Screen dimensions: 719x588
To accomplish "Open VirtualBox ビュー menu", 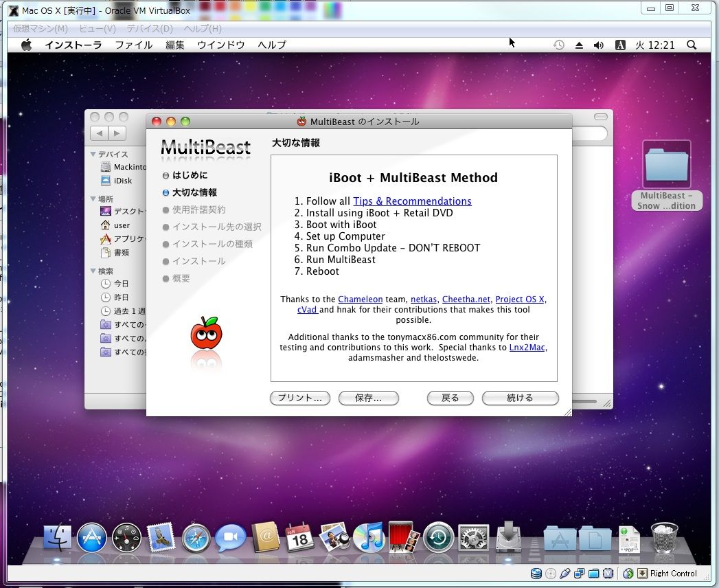I will point(98,28).
